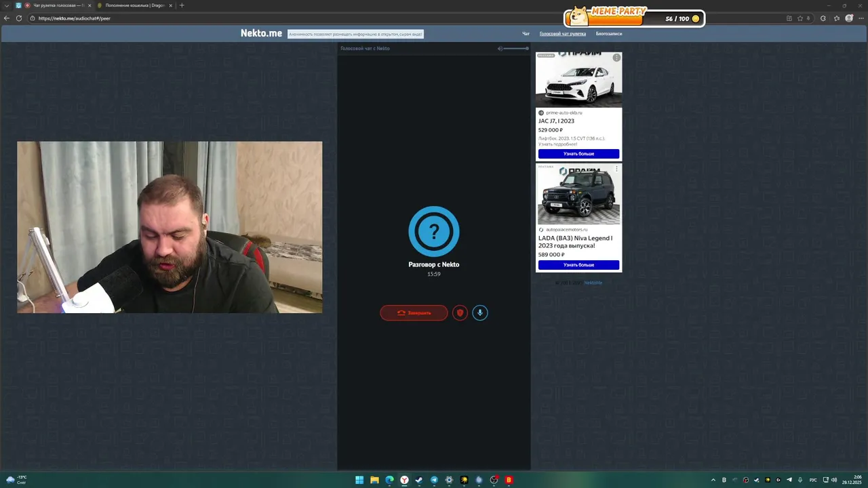Click the speaker volume icon in chat header
Screen dimensions: 868x488
tap(500, 48)
